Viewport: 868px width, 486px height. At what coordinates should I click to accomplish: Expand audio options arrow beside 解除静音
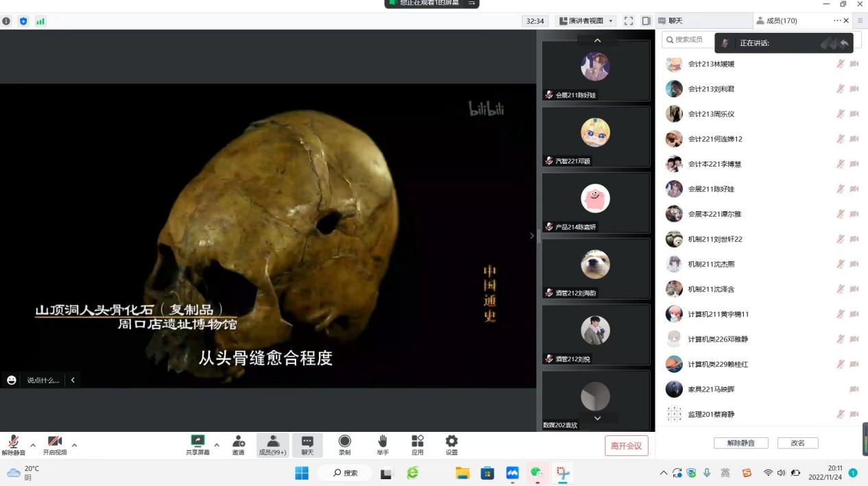click(x=33, y=445)
